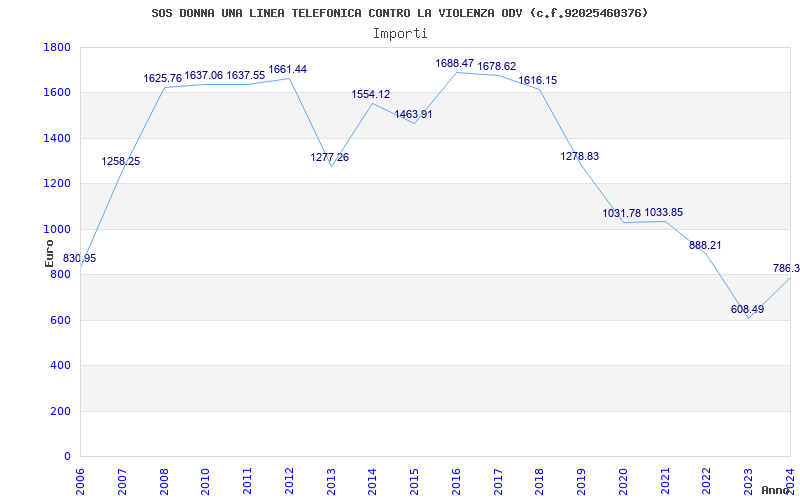Screen dimensions: 800x500
Task: Select the 1661.44 data point label
Action: 287,70
